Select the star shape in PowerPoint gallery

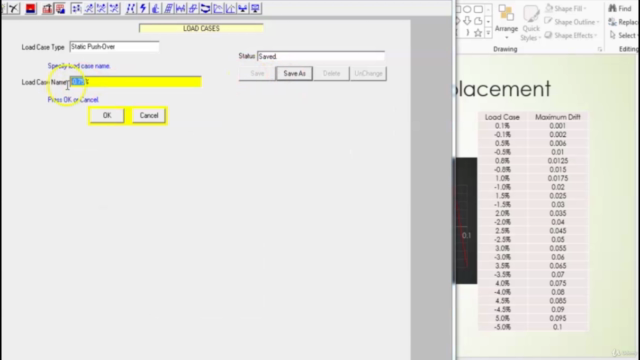pos(478,33)
